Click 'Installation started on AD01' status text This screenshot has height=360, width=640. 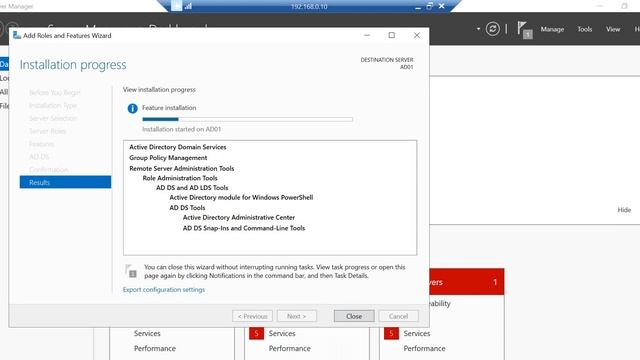(181, 129)
